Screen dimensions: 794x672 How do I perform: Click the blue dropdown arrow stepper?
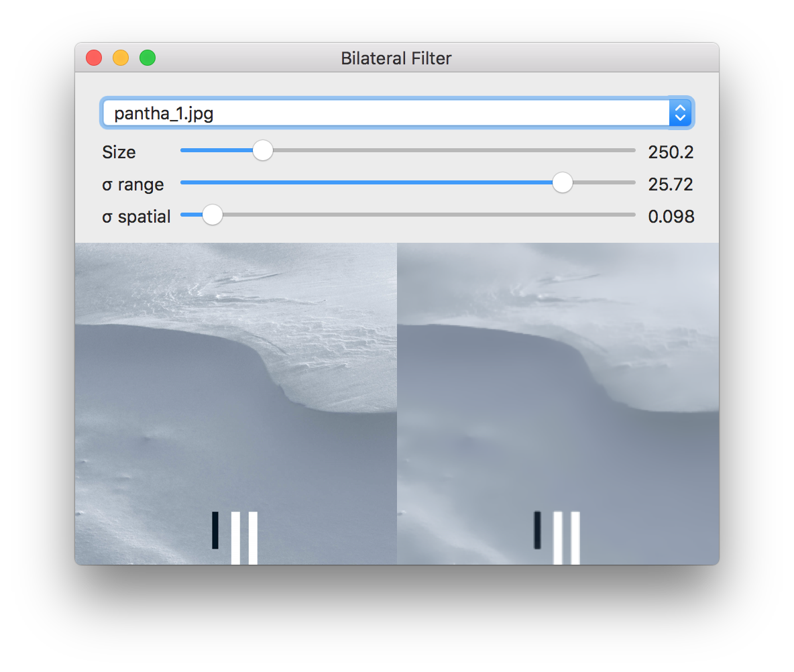click(x=680, y=113)
